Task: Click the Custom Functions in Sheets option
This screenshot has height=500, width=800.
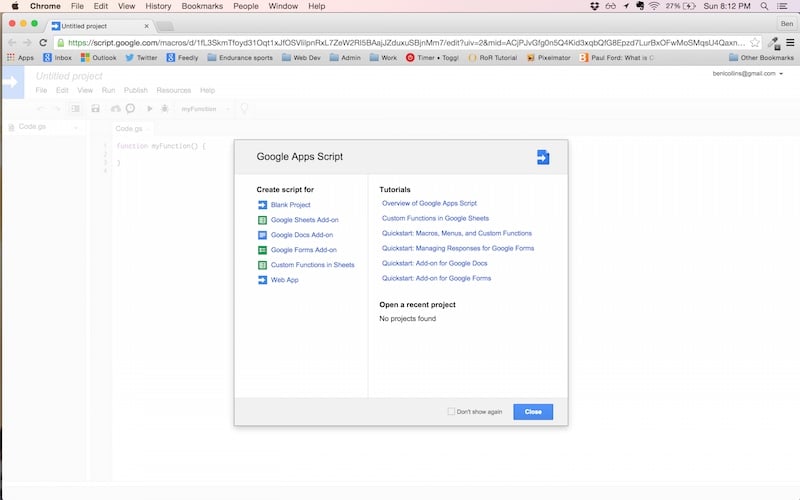Action: (x=312, y=265)
